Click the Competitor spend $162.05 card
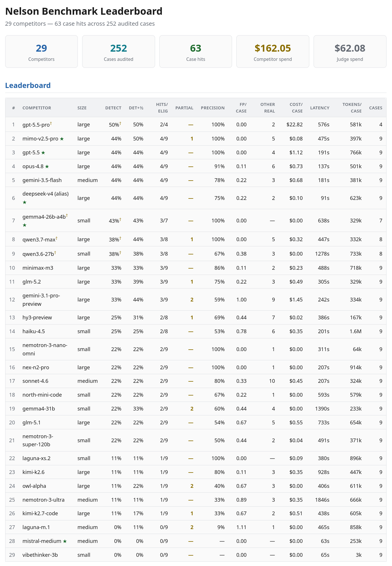 coord(273,52)
